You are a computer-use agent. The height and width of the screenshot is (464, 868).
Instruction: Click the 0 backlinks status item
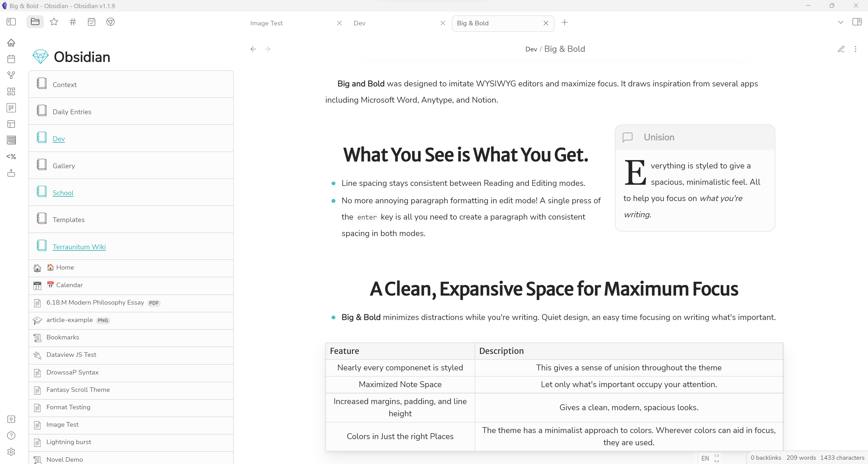766,457
